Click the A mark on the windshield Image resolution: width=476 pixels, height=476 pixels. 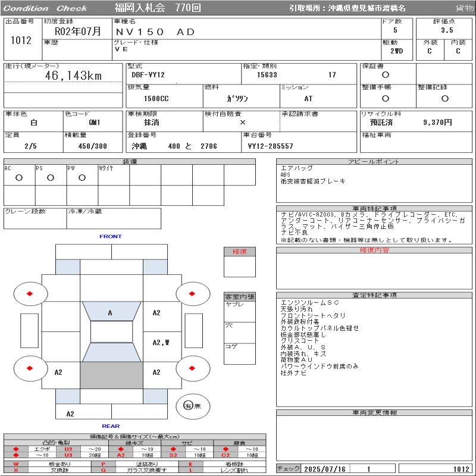(x=110, y=313)
